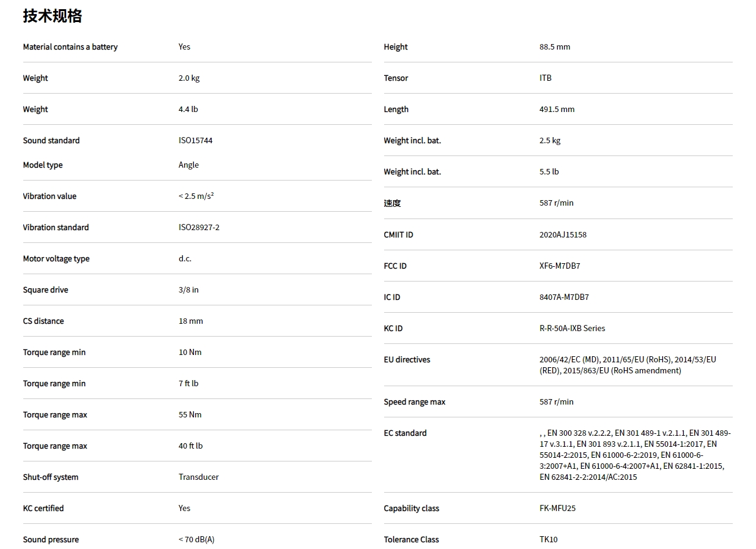Click the 88.5 mm height value
This screenshot has width=756, height=549.
point(555,47)
